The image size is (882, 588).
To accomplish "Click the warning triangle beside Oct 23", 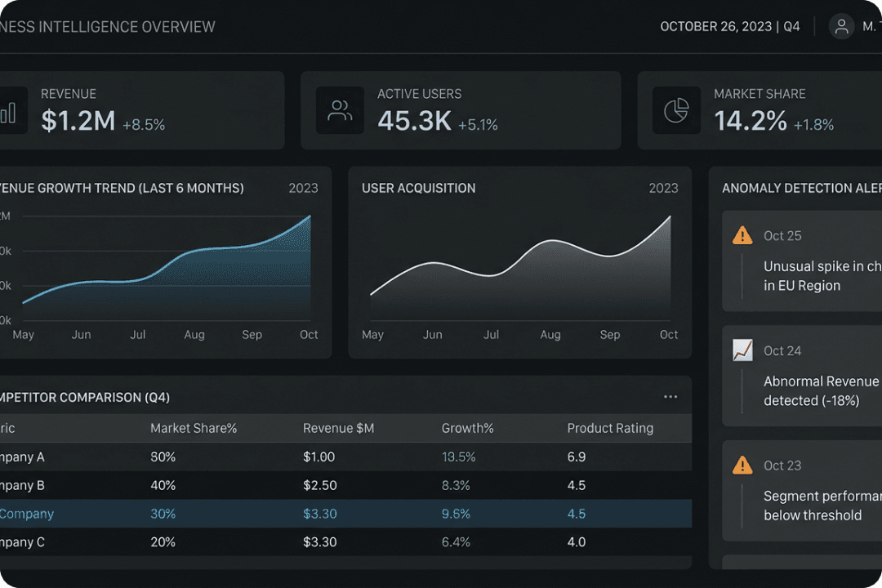I will point(742,465).
